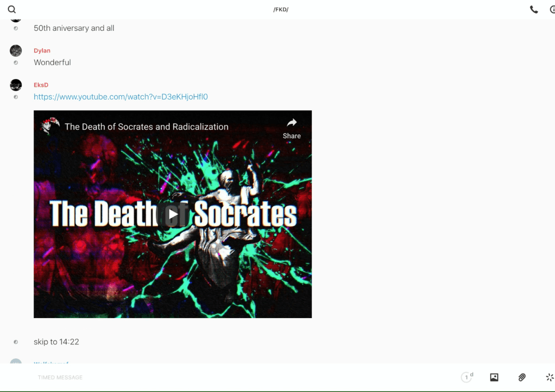Image resolution: width=555 pixels, height=392 pixels.
Task: Play the Death of Socrates video
Action: pos(173,214)
